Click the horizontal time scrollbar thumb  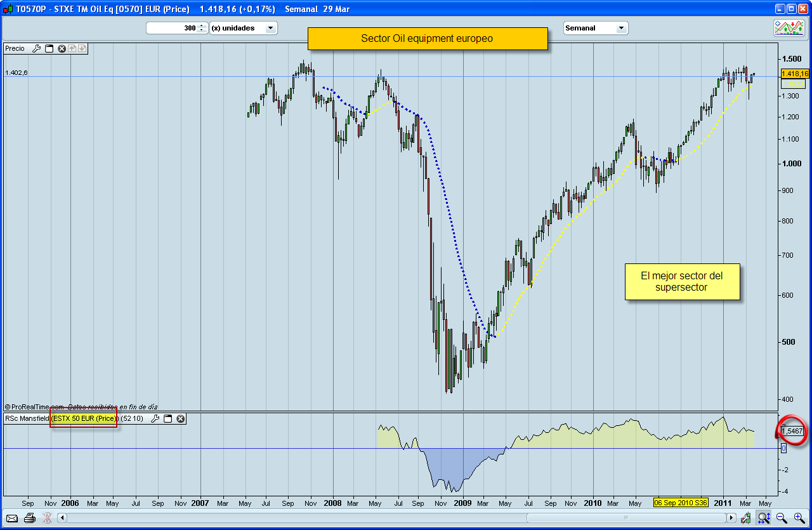(x=625, y=518)
